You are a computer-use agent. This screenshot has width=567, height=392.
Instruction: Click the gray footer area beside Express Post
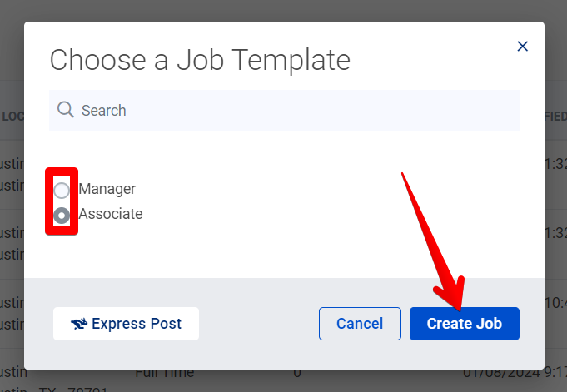point(259,324)
